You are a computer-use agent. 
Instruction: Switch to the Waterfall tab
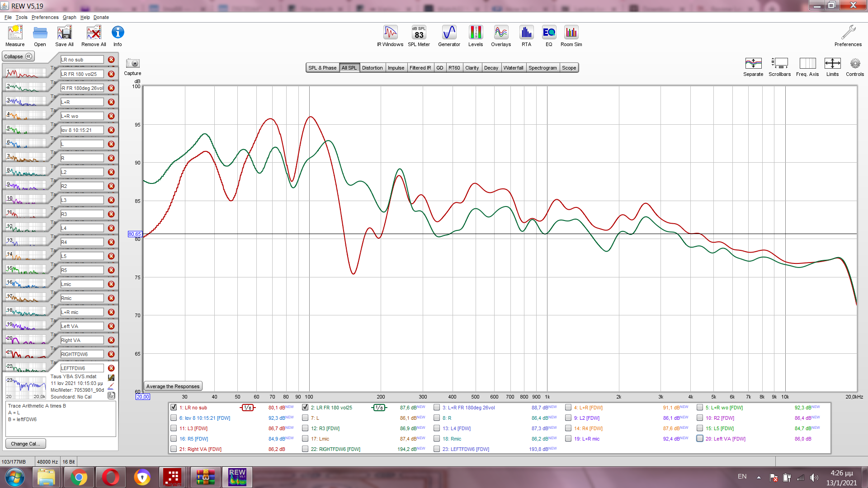tap(513, 68)
